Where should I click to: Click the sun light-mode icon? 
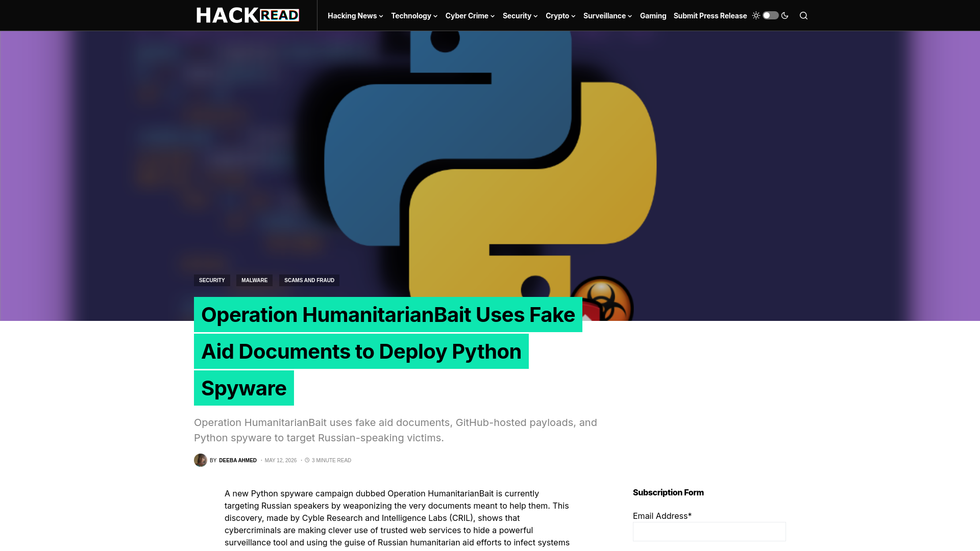click(x=756, y=15)
